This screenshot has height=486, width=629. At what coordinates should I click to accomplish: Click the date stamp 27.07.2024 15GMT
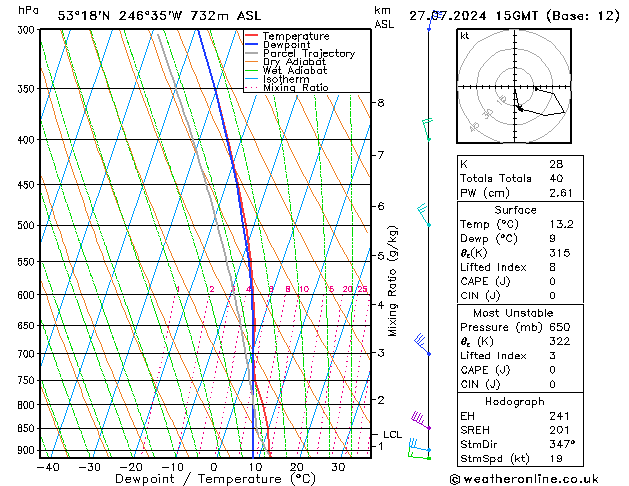pyautogui.click(x=474, y=16)
